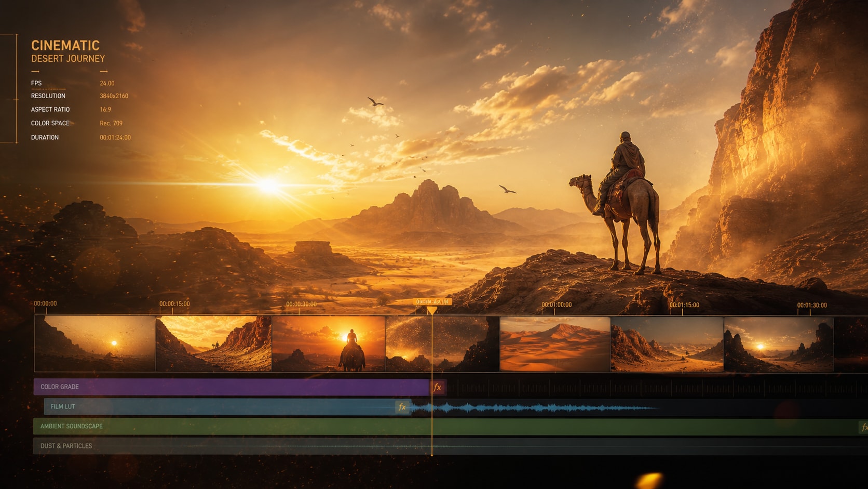The height and width of the screenshot is (489, 868).
Task: Select the second clip thumbnail with canyon riders
Action: coord(213,343)
